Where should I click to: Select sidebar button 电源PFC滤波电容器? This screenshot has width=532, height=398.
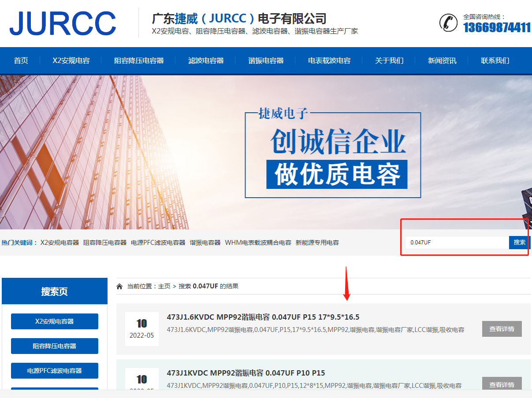[x=55, y=371]
